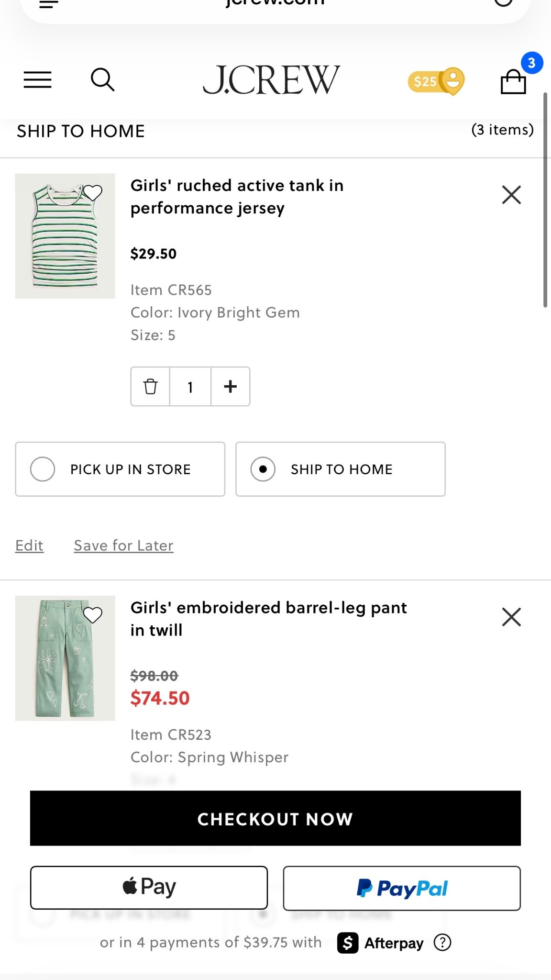This screenshot has height=980, width=551.
Task: Open the hamburger navigation menu
Action: (37, 79)
